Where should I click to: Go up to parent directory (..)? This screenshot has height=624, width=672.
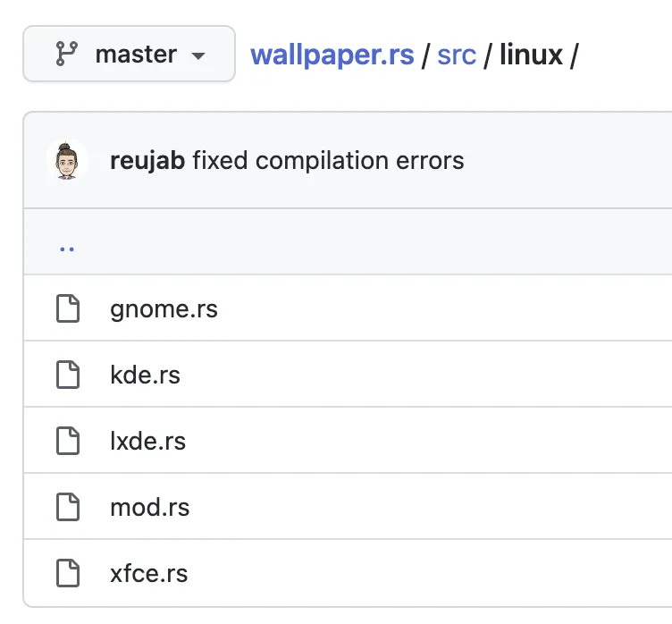[67, 244]
